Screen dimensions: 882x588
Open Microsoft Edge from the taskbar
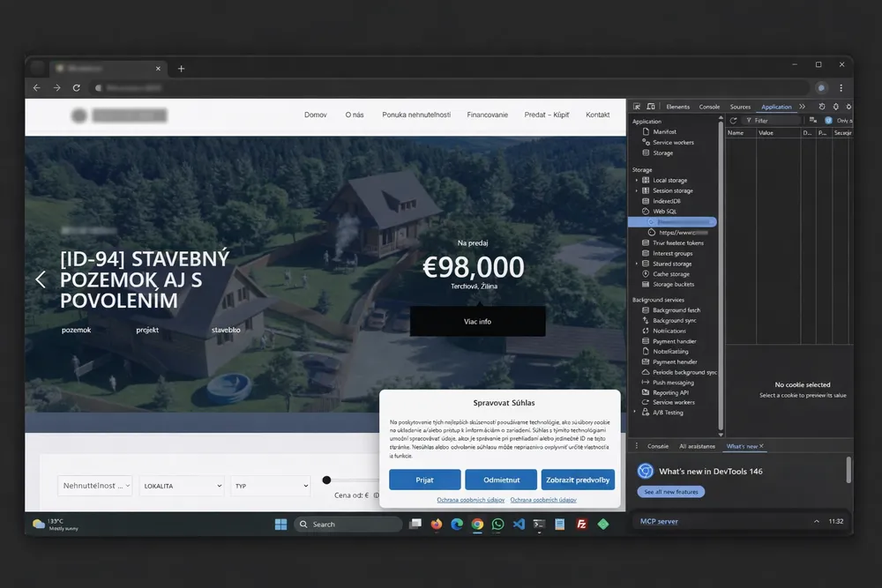[457, 524]
